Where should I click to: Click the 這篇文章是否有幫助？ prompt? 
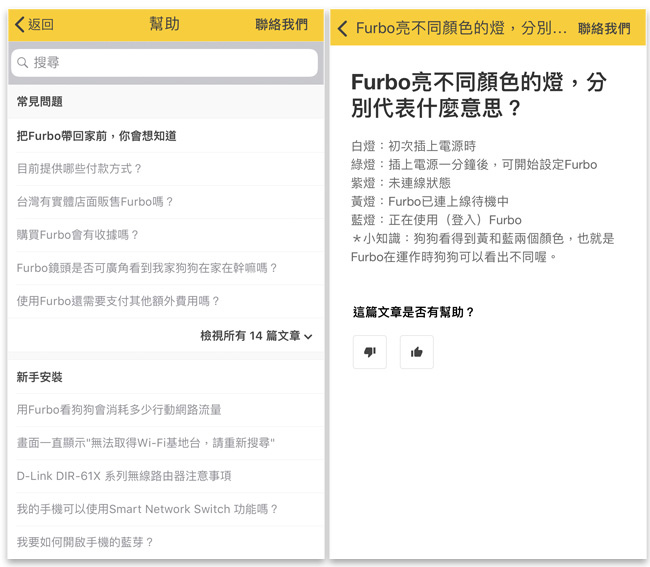413,312
